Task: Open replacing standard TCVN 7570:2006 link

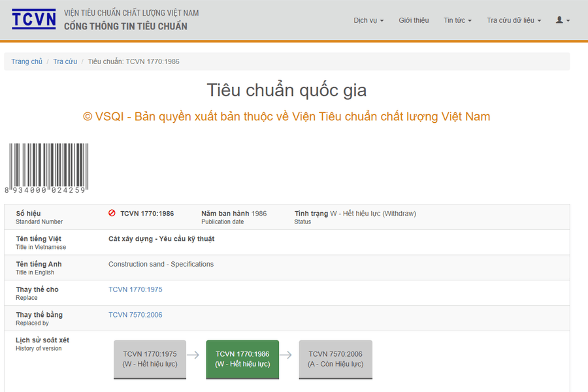Action: pyautogui.click(x=135, y=315)
